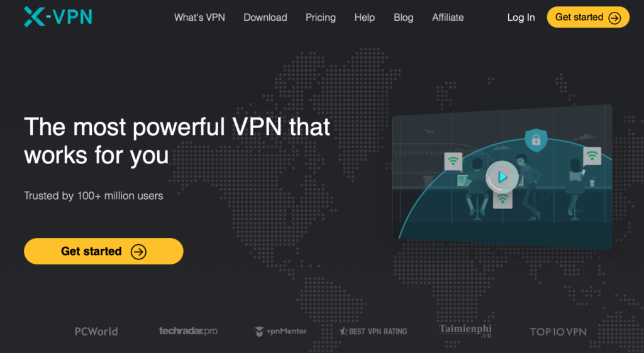The height and width of the screenshot is (353, 644).
Task: Visit the Blog link
Action: click(x=404, y=18)
